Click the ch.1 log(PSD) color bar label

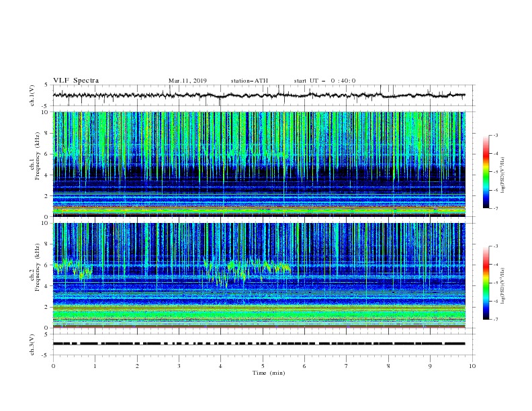502,175
